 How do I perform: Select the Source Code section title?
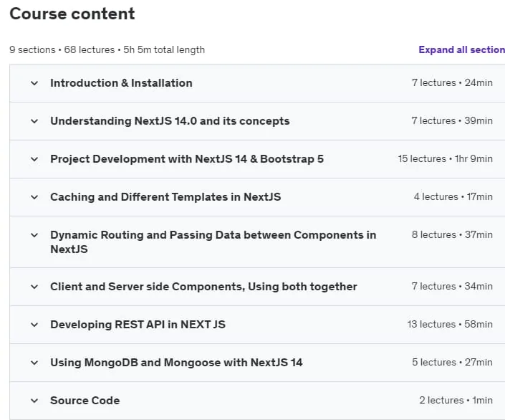85,401
